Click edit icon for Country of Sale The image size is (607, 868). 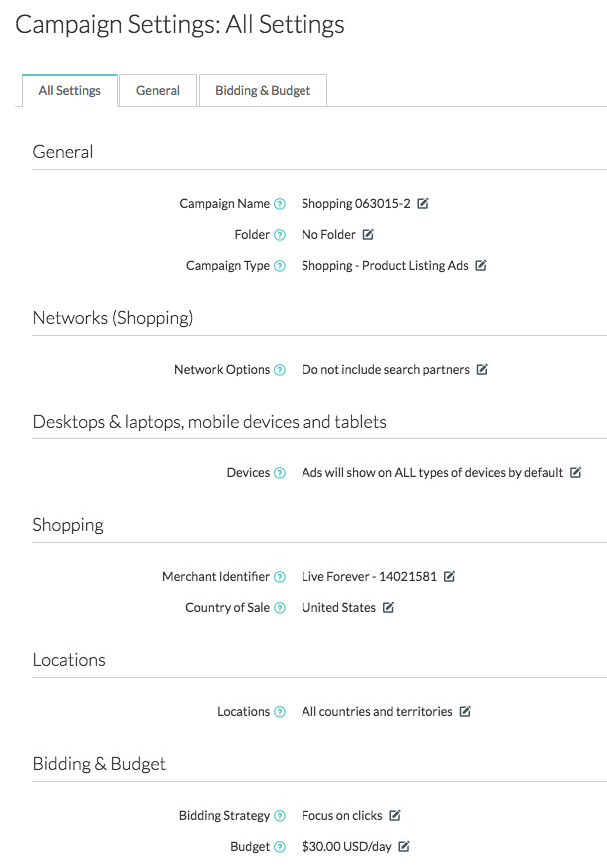pyautogui.click(x=389, y=608)
